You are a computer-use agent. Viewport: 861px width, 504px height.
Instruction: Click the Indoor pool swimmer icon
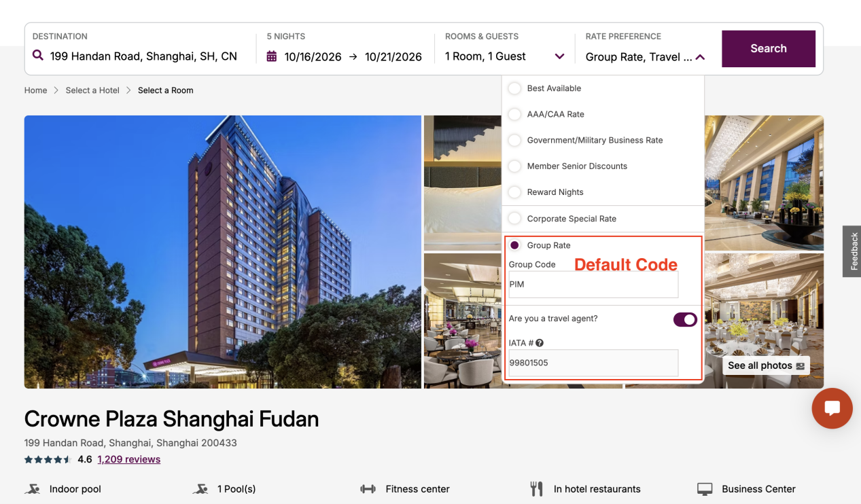tap(32, 489)
